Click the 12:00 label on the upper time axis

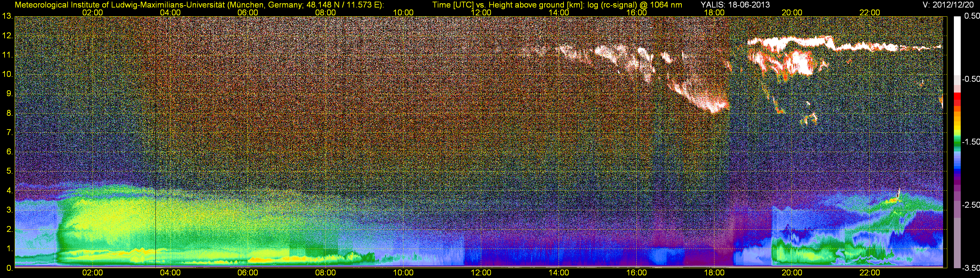click(481, 12)
